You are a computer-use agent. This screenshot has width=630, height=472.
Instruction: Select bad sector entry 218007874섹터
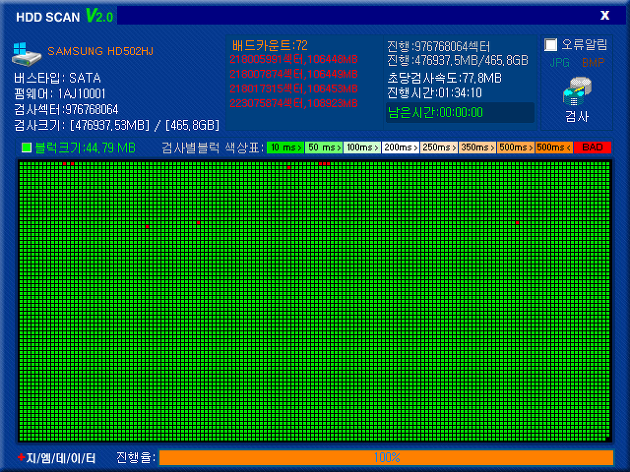pos(293,74)
